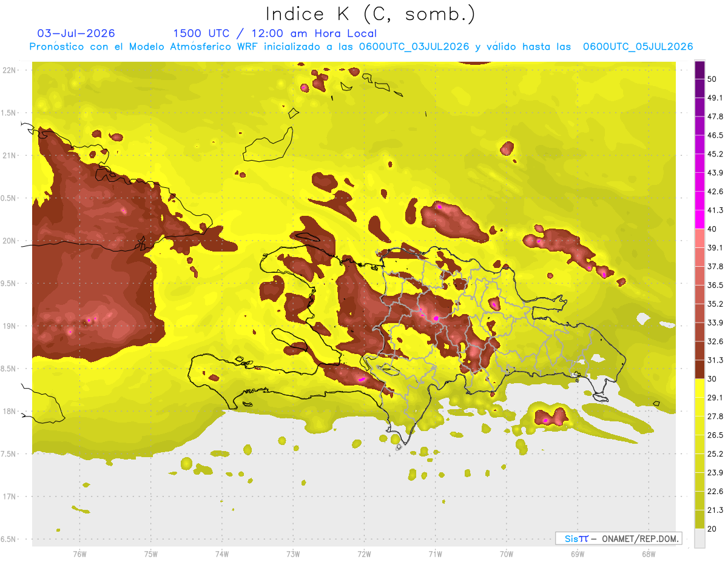The height and width of the screenshot is (562, 728).
Task: Pick the light gray colorbar segment below 20
Action: [699, 538]
